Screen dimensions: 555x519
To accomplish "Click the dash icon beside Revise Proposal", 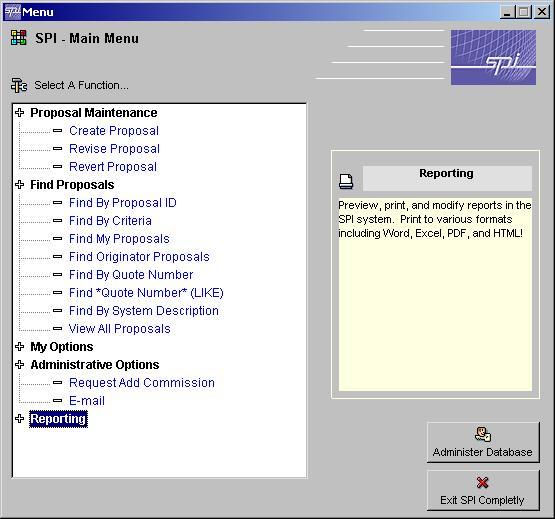I will 57,149.
